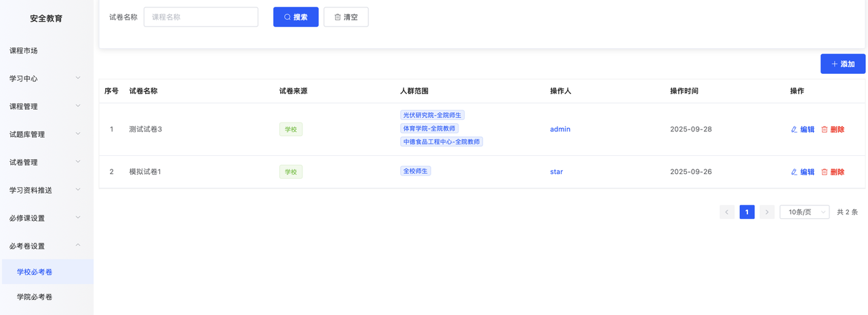Select 学院必考卷 submenu item
Image resolution: width=868 pixels, height=315 pixels.
pyautogui.click(x=35, y=297)
